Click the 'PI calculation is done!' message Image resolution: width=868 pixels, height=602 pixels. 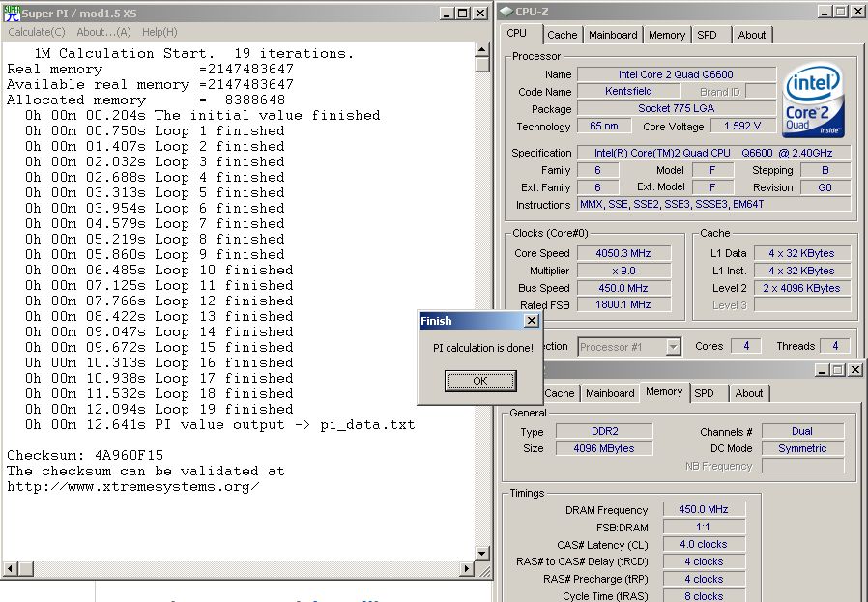click(x=482, y=348)
